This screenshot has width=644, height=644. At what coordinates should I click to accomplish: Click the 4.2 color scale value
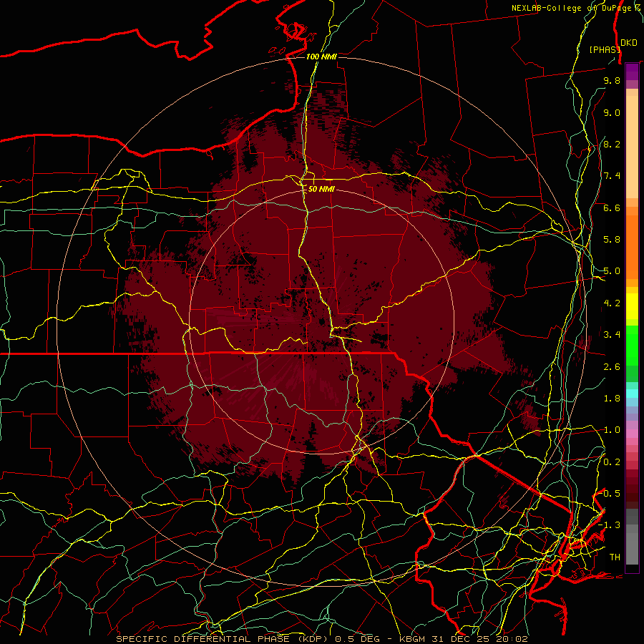612,303
